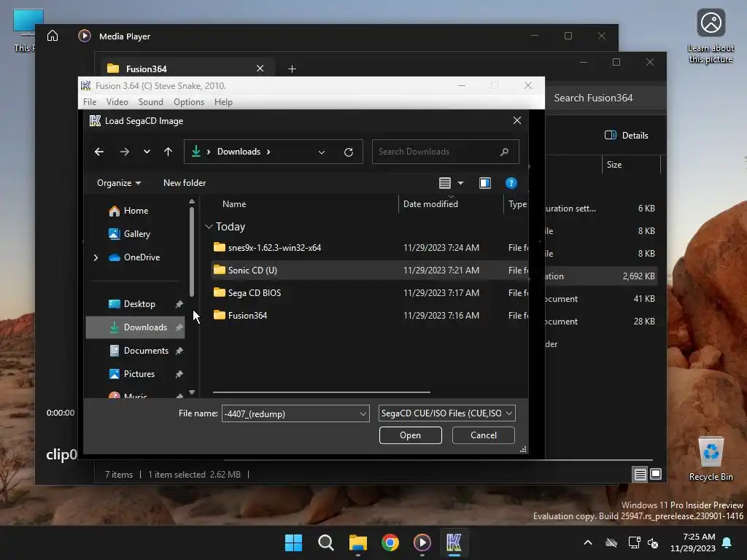This screenshot has width=747, height=560.
Task: Change view layout icon in dialog
Action: click(444, 183)
